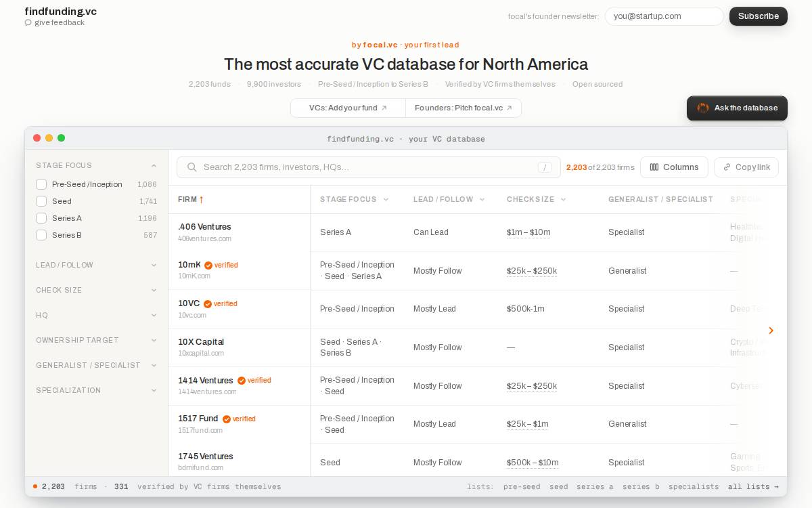Expand the HQ filter section
Screen dimensions: 812x508
(96, 315)
